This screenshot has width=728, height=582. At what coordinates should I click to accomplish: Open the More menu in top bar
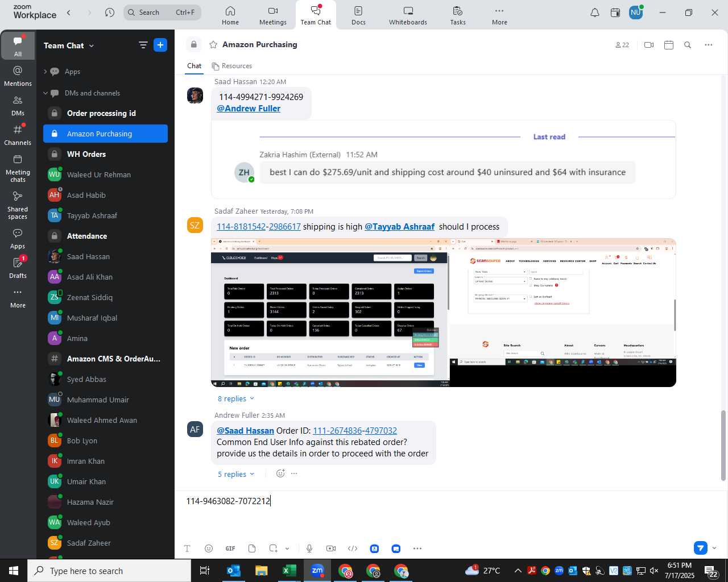499,15
